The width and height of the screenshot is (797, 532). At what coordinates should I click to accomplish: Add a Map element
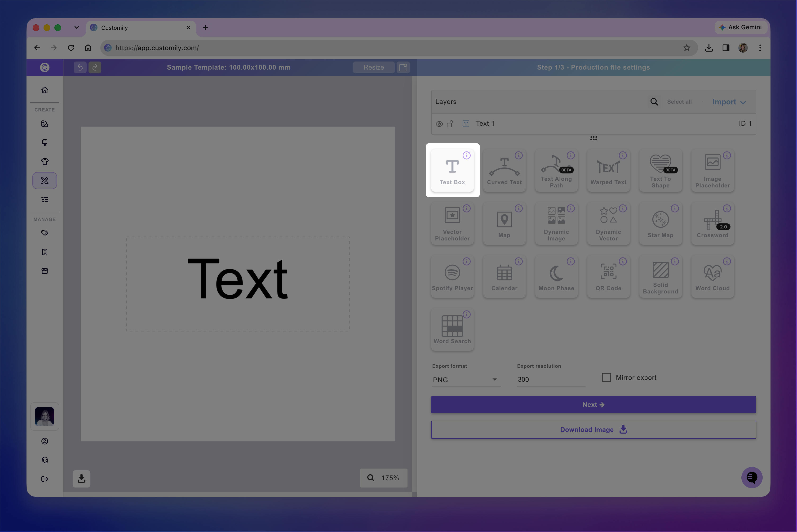(x=504, y=223)
